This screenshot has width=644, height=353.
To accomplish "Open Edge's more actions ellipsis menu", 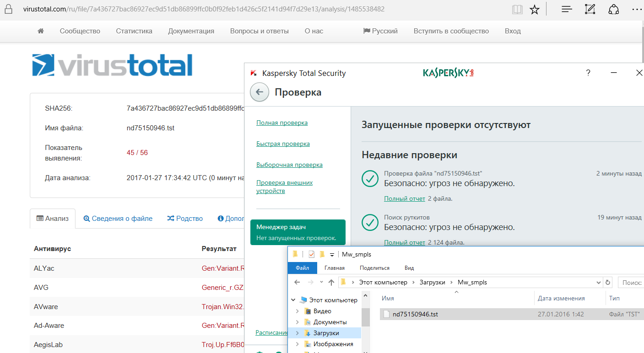I will pos(637,10).
